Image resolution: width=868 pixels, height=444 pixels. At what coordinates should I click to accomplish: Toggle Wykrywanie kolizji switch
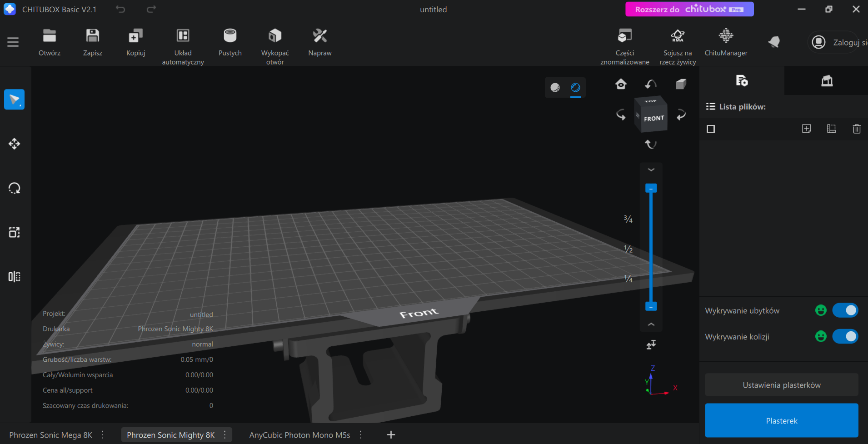845,336
